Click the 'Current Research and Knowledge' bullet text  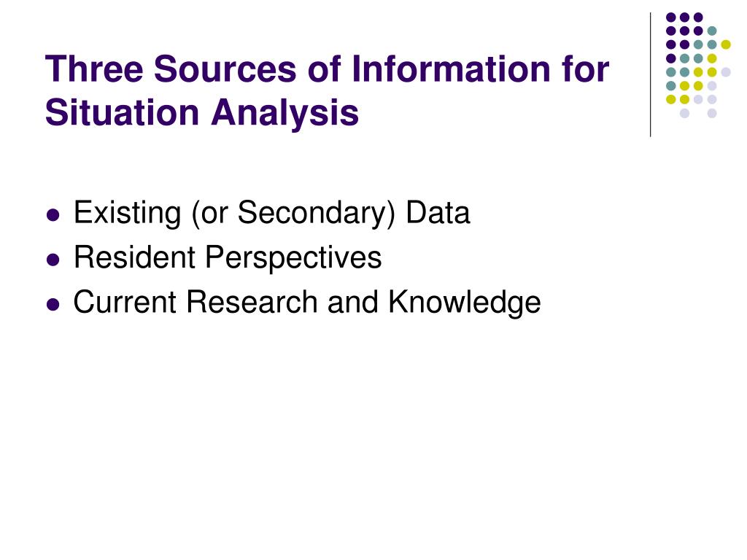[x=307, y=302]
